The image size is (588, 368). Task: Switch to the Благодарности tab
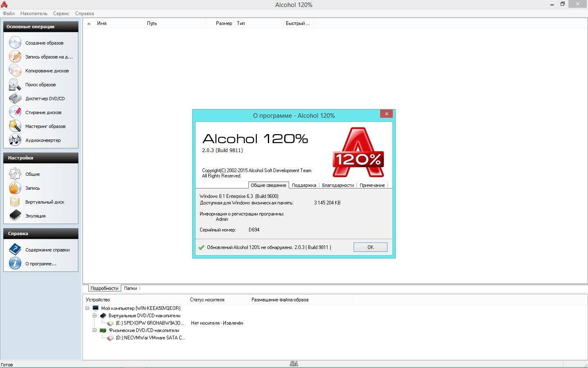338,185
